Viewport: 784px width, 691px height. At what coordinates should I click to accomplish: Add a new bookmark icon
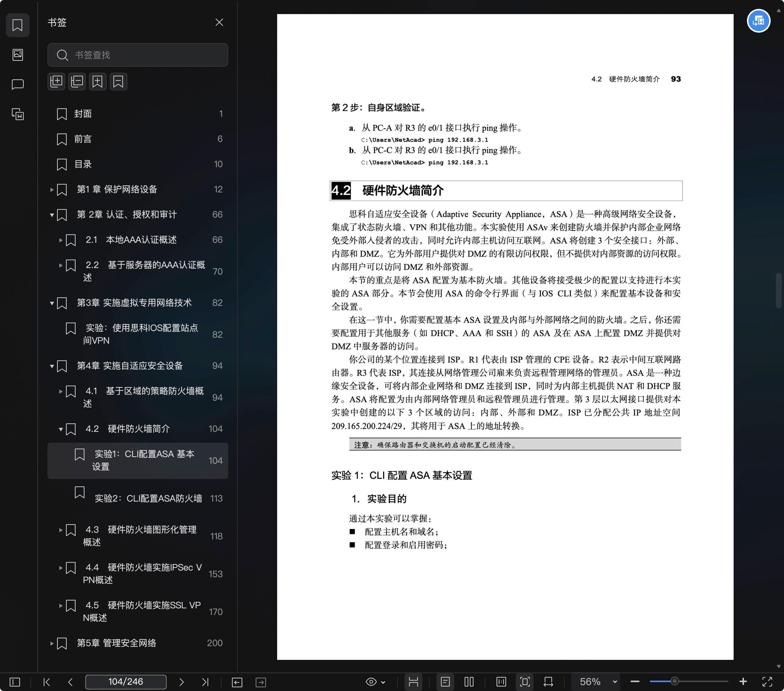click(x=97, y=81)
